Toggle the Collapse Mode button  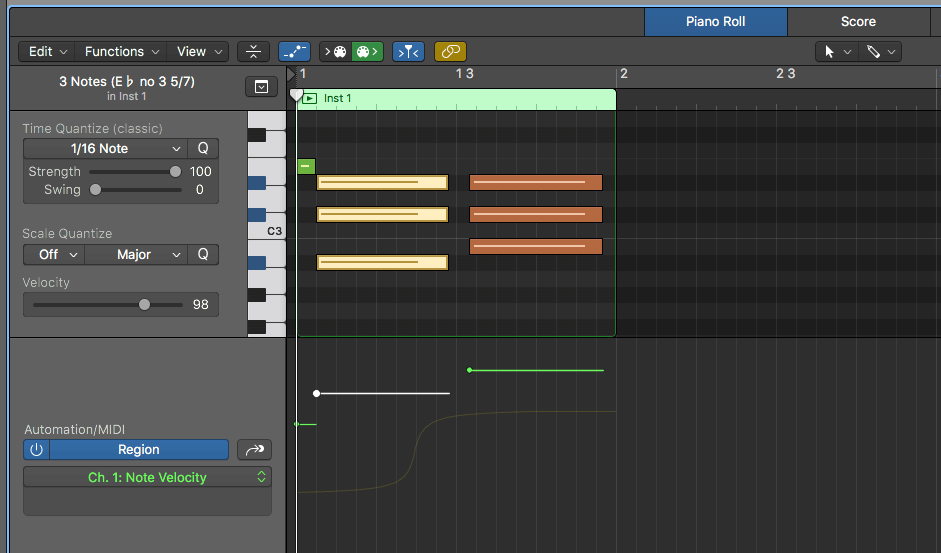[253, 52]
